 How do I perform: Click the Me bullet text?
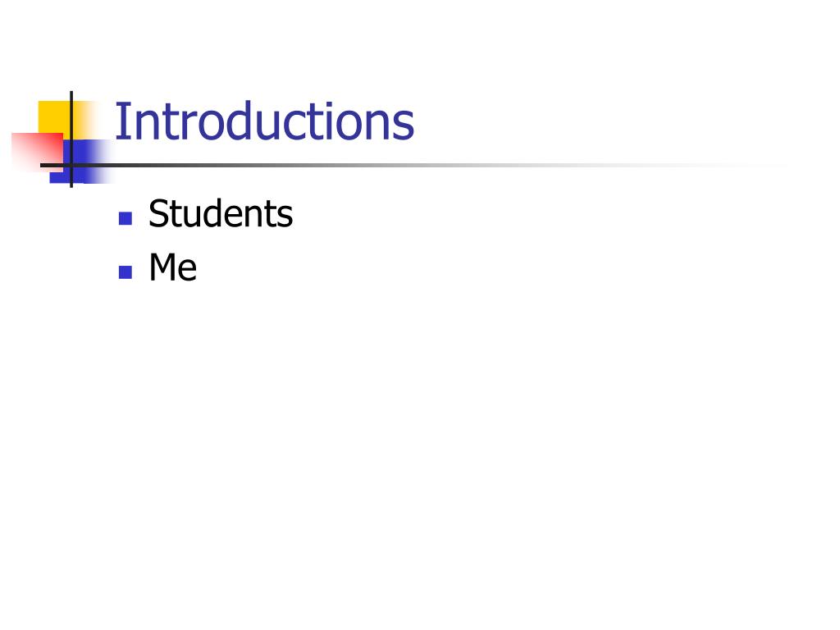172,267
